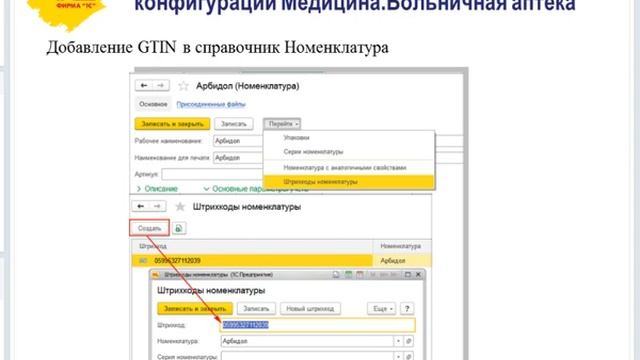This screenshot has height=360, width=640.
Task: Click the barcode icon in the 05996327112039 row
Action: [143, 261]
